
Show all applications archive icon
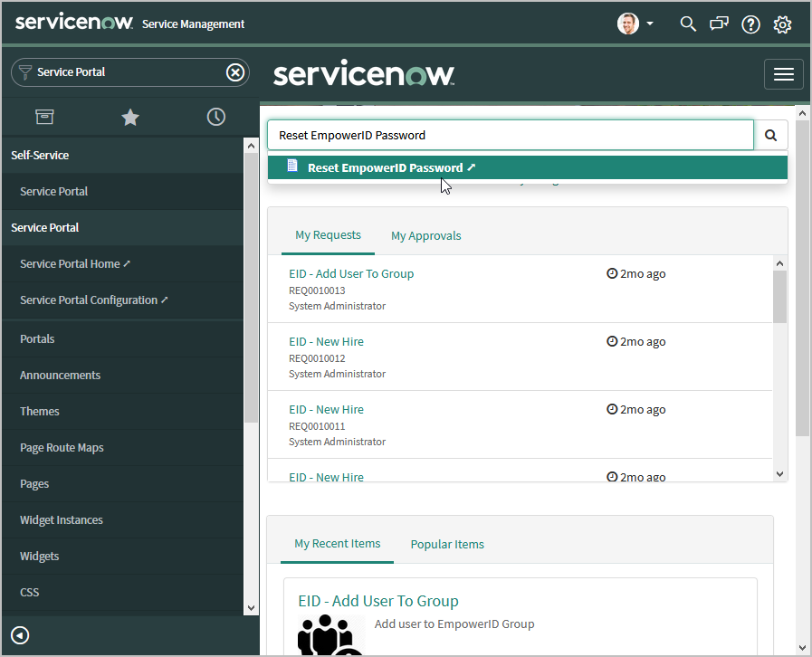tap(44, 117)
